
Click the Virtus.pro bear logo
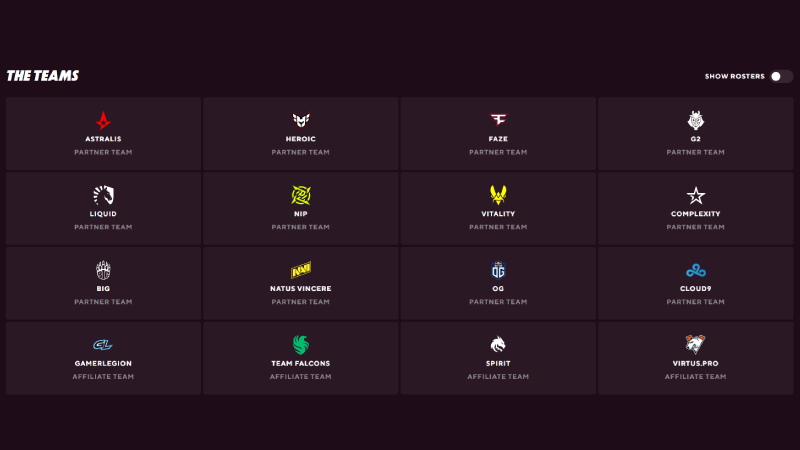pos(695,344)
